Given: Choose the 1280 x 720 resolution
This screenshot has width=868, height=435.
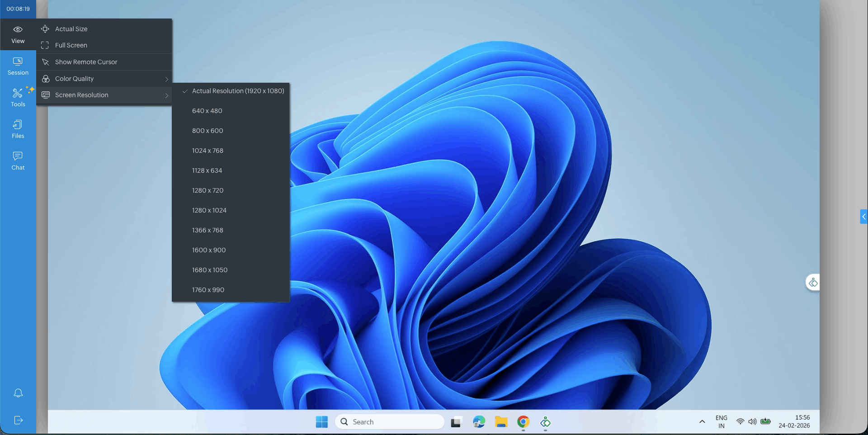Looking at the screenshot, I should point(208,190).
